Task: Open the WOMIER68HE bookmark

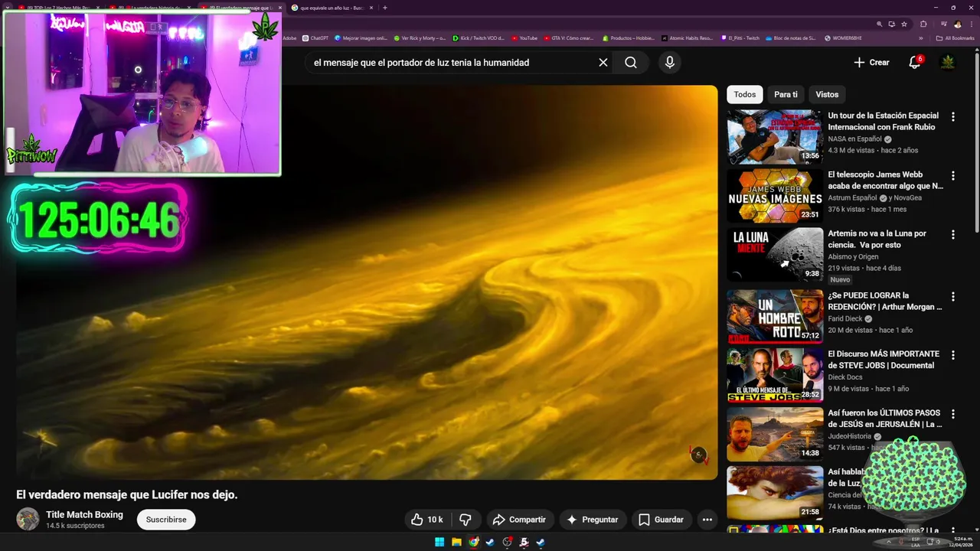Action: (x=843, y=37)
